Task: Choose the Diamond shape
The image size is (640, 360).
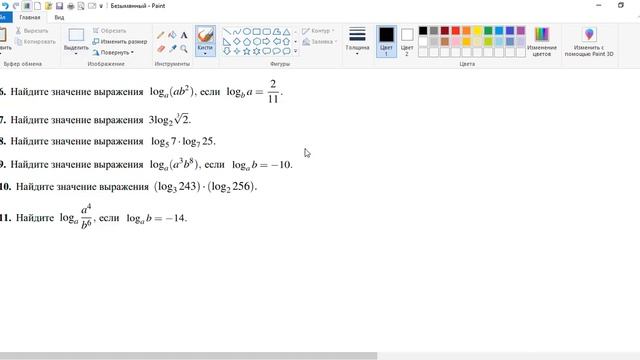Action: point(237,42)
